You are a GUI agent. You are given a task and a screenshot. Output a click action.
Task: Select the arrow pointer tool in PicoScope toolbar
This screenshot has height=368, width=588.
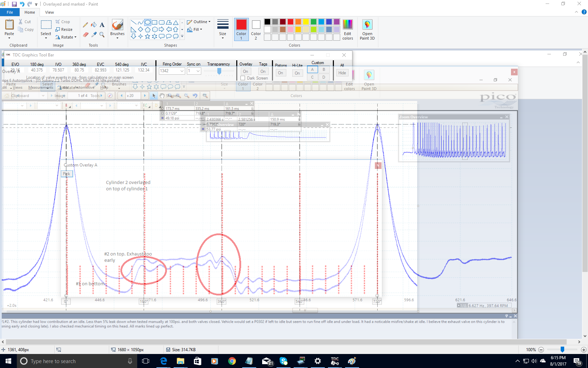[x=154, y=96]
